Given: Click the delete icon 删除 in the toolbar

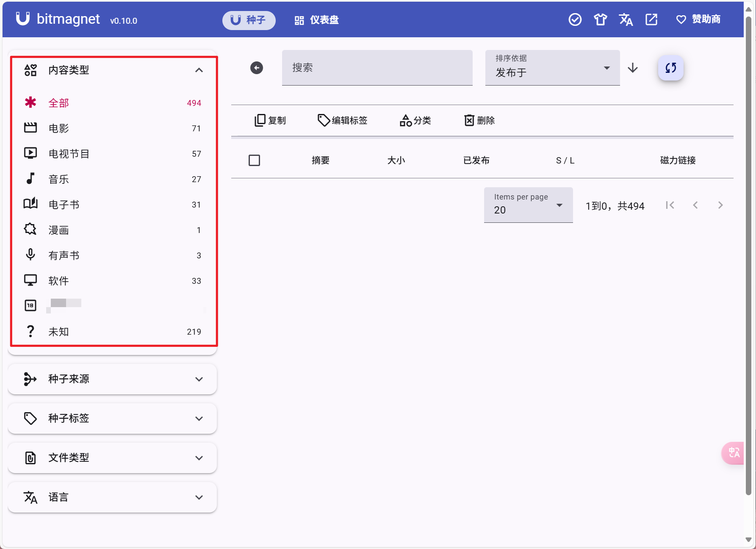Looking at the screenshot, I should coord(479,120).
